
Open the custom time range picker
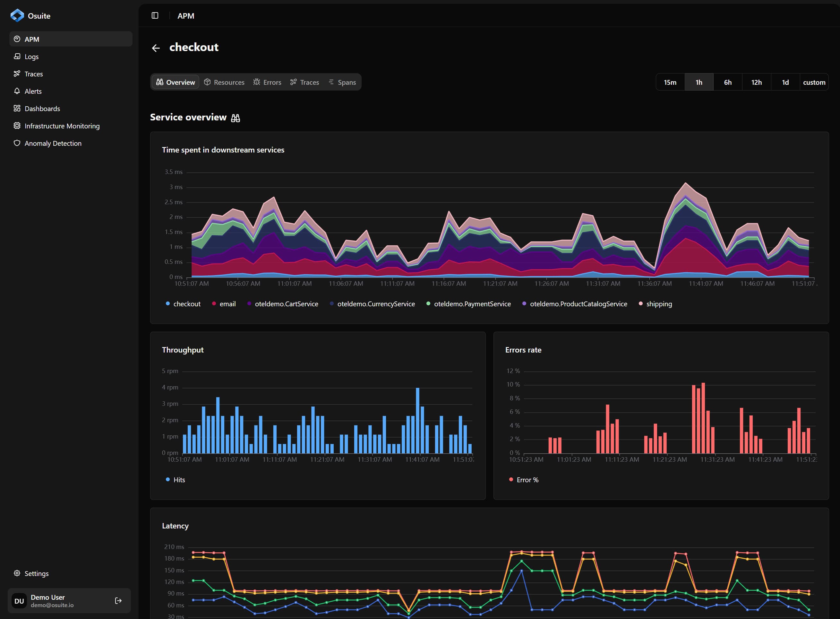pos(814,82)
